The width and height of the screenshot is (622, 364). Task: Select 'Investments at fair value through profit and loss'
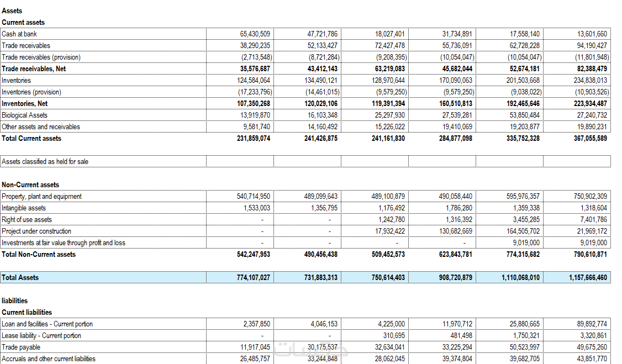[x=64, y=242]
